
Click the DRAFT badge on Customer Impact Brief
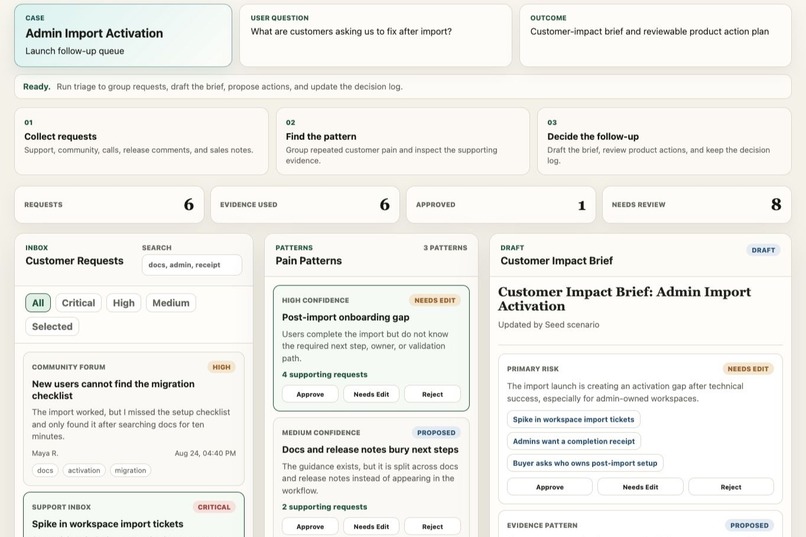point(763,250)
